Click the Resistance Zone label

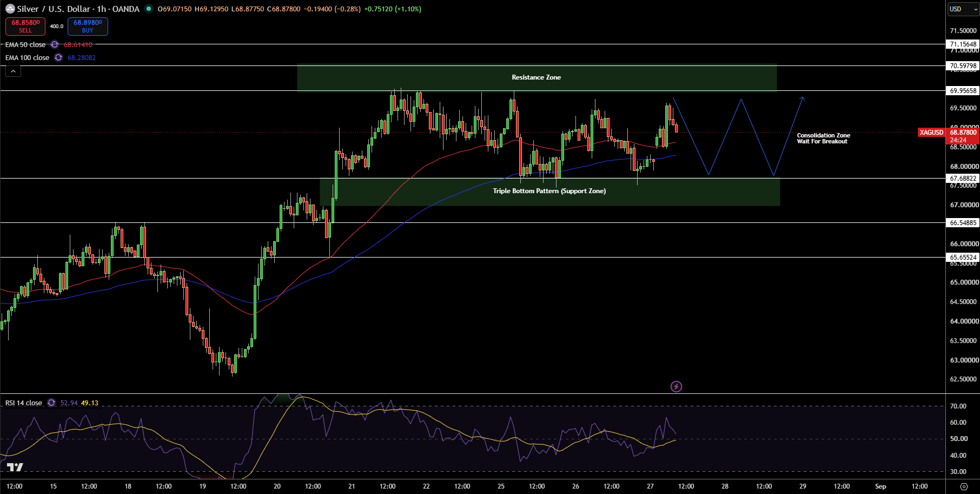536,77
